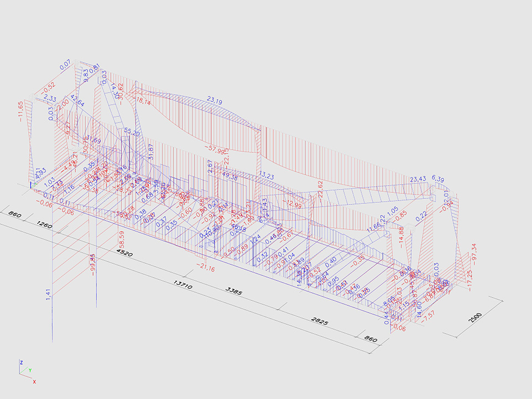This screenshot has width=532, height=399.
Task: Pick the -22,62 red value label
Action: click(320, 192)
